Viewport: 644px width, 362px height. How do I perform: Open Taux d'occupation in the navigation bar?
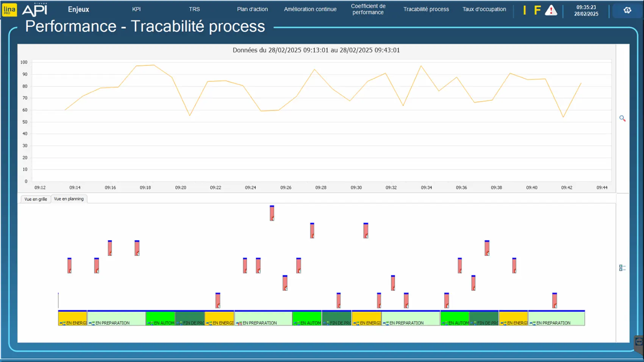pyautogui.click(x=484, y=9)
